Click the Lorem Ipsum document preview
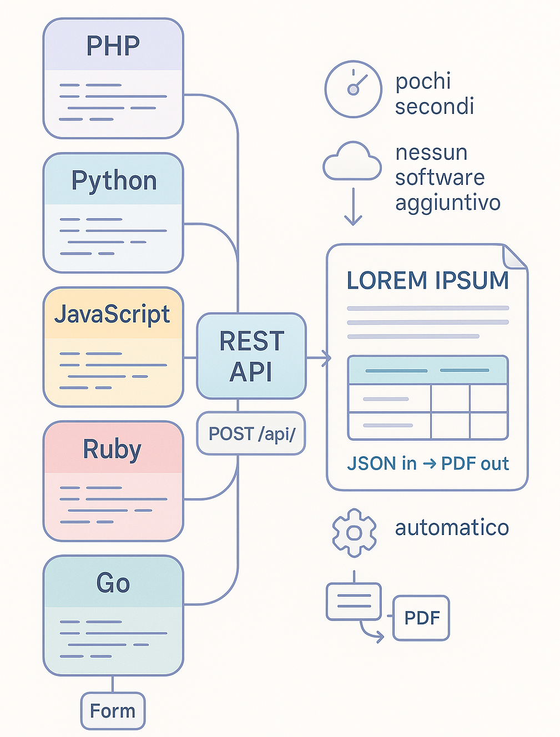Screen dimensions: 560x737 click(427, 366)
